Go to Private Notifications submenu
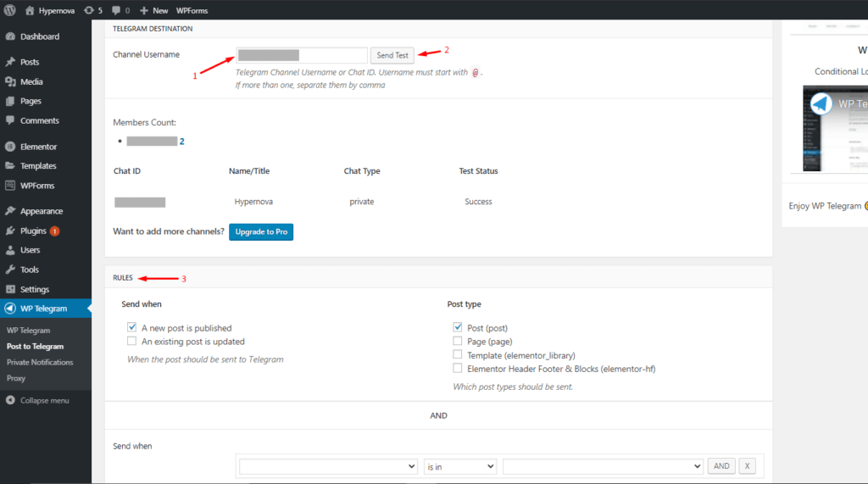 40,362
